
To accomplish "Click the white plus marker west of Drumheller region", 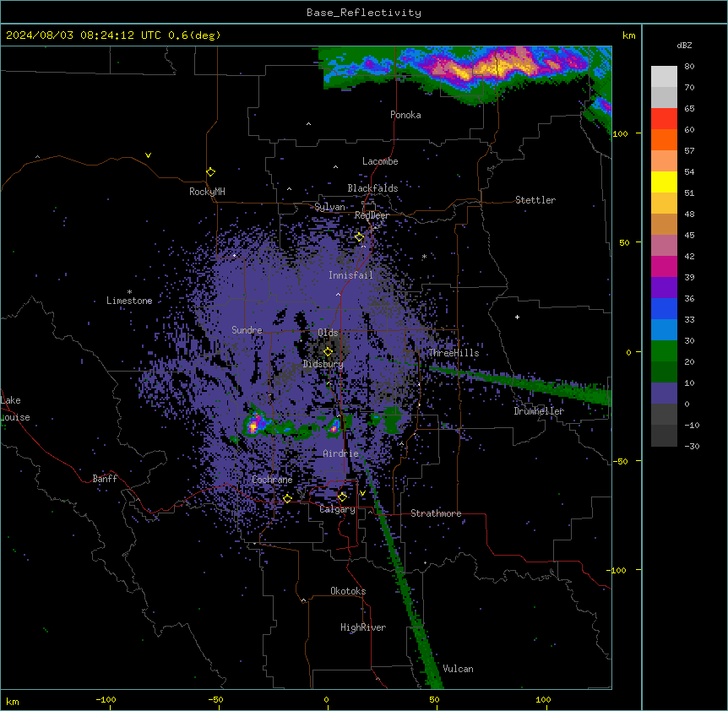I will coord(517,317).
